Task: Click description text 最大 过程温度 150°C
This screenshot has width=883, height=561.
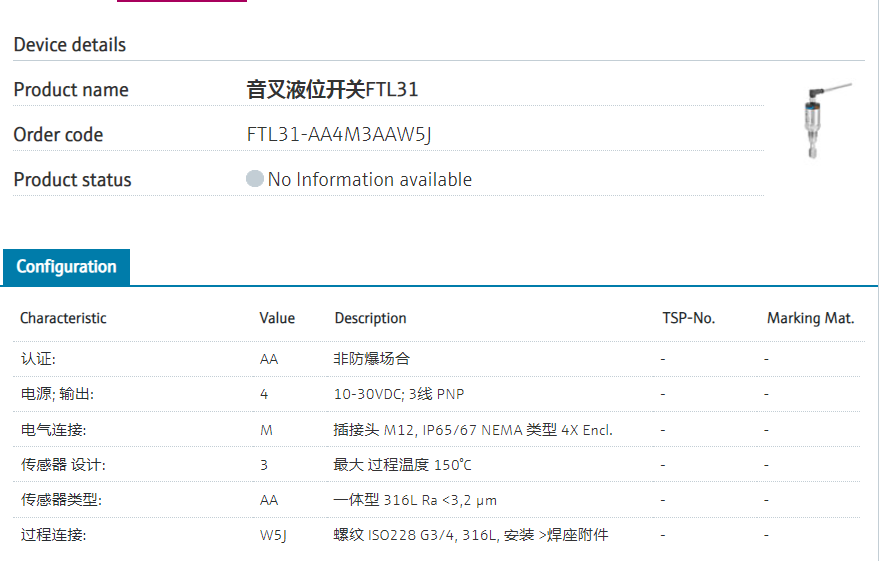Action: click(x=402, y=465)
